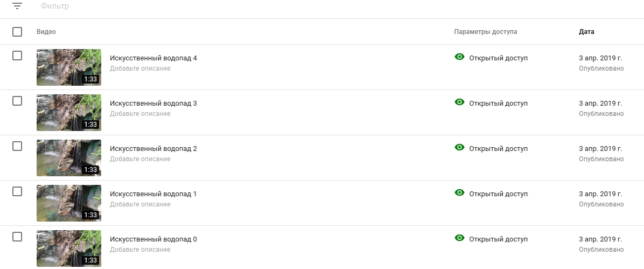644x269 pixels.
Task: Open thumbnail of Искусственный водопад 0
Action: coord(68,249)
